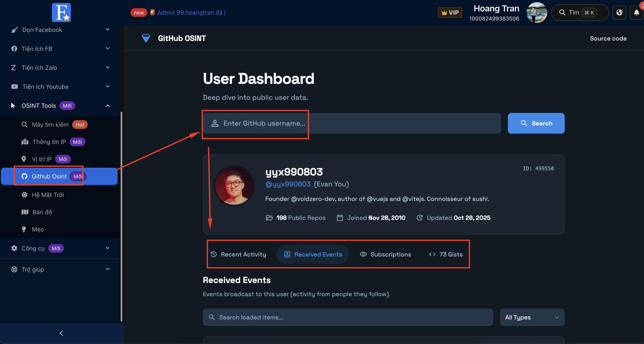The width and height of the screenshot is (644, 344).
Task: Click the F logo at top left
Action: [61, 13]
